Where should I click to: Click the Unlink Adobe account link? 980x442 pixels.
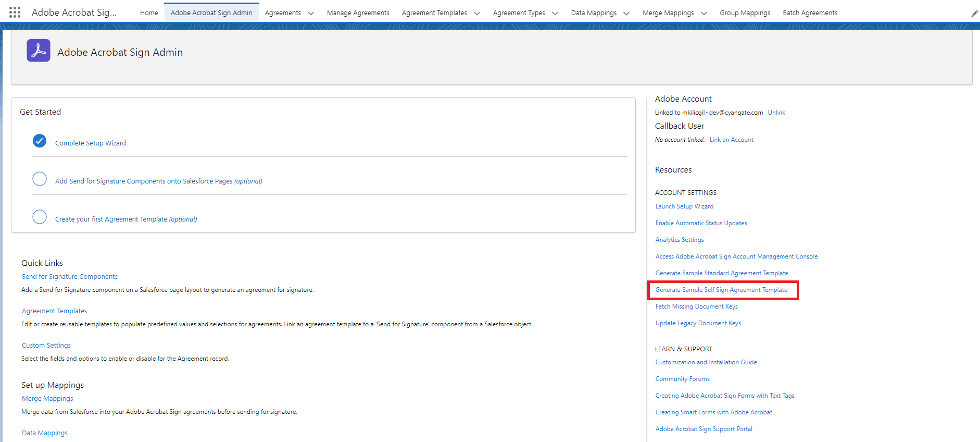coord(776,113)
